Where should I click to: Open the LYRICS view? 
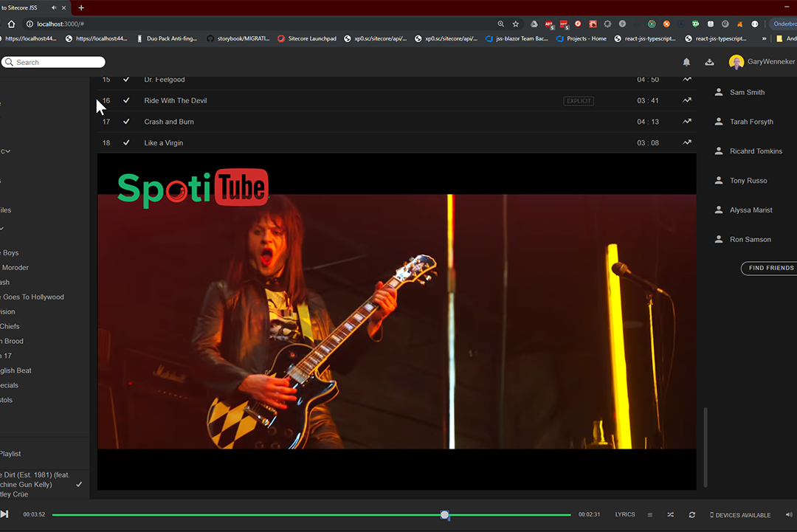tap(624, 515)
